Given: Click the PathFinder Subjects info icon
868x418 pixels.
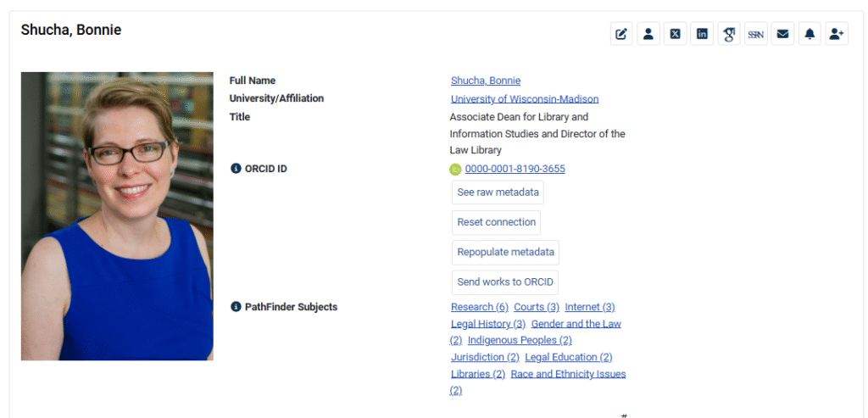Looking at the screenshot, I should (x=236, y=307).
